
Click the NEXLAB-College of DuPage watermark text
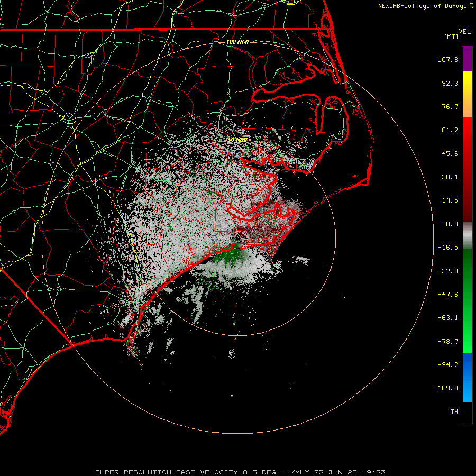tap(425, 6)
